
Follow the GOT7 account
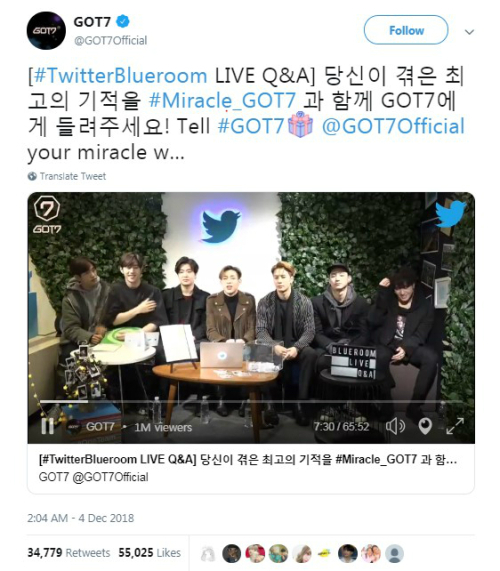tap(406, 30)
